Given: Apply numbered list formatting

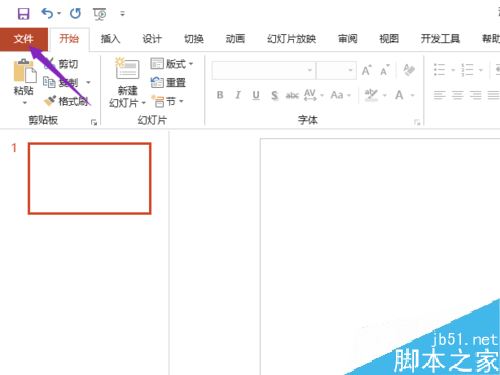Looking at the screenshot, I should coord(467,70).
